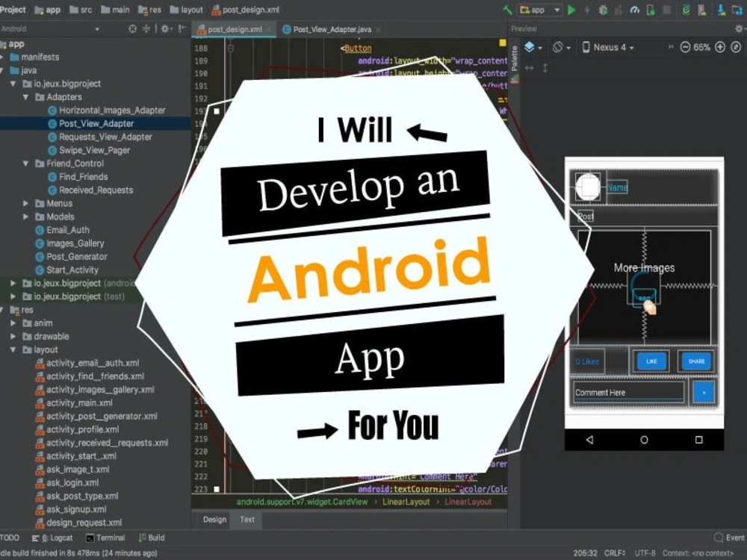Switch to the Text tab
Screen dimensions: 747x560
pos(247,520)
